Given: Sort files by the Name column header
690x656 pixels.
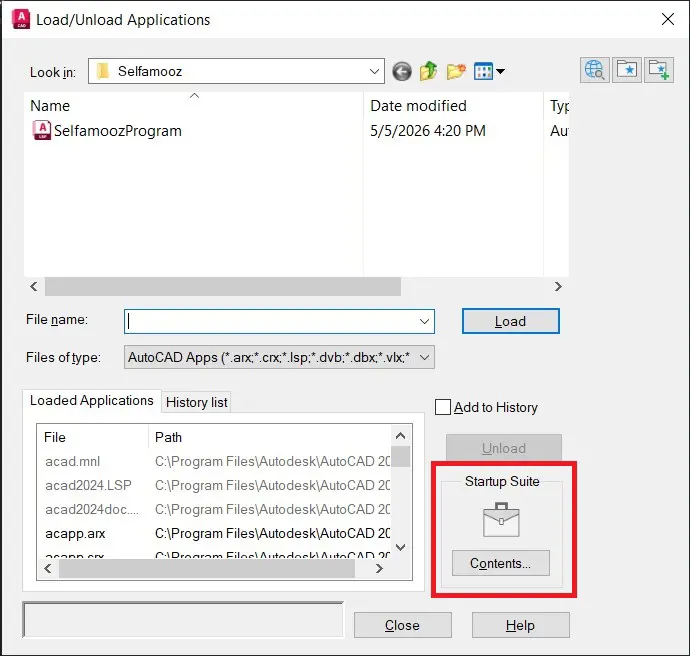Looking at the screenshot, I should point(194,106).
